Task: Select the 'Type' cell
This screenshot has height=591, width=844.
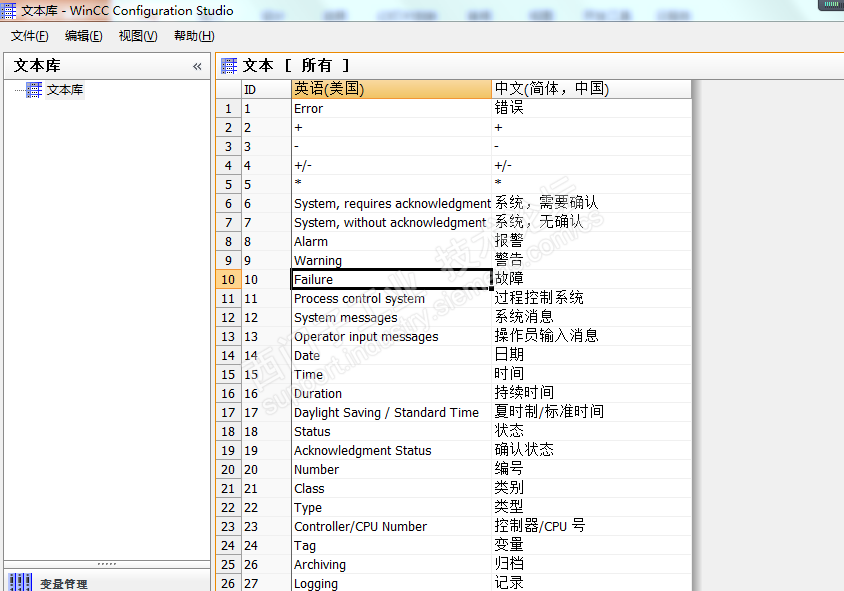Action: [x=391, y=508]
